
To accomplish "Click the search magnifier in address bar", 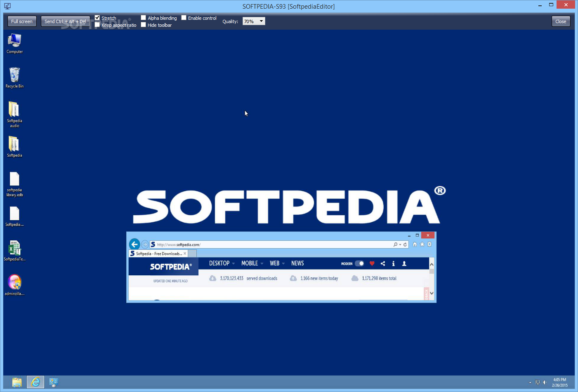I will (x=395, y=244).
